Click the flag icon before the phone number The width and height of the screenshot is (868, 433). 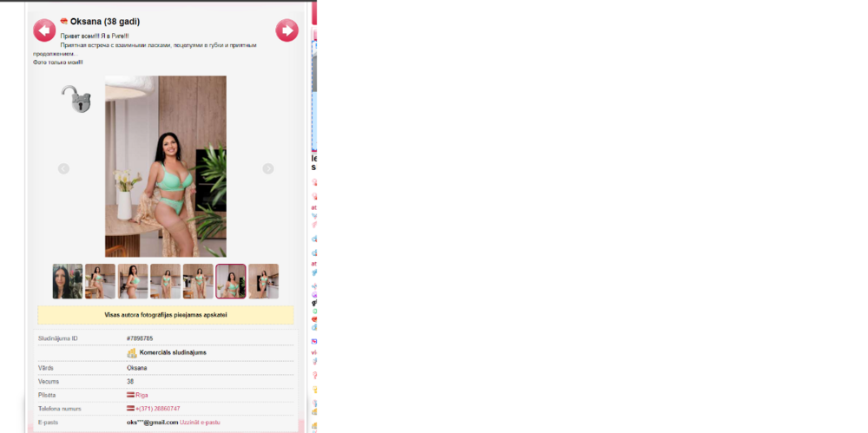[130, 409]
